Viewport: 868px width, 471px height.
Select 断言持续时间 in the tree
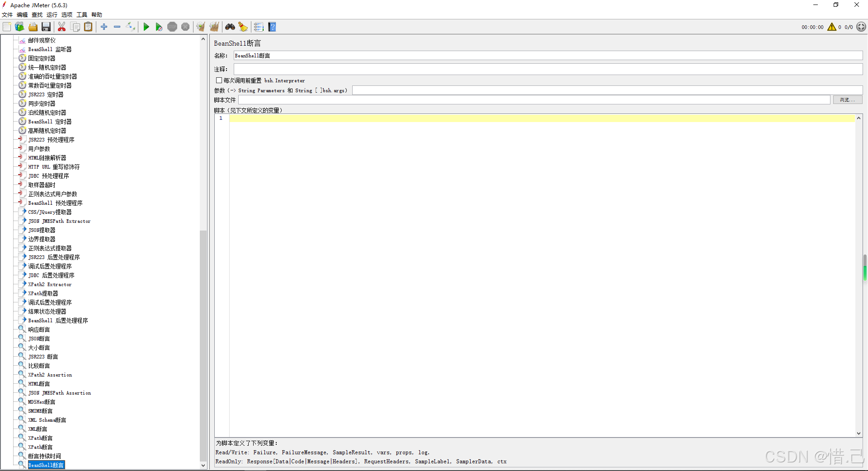(x=44, y=456)
